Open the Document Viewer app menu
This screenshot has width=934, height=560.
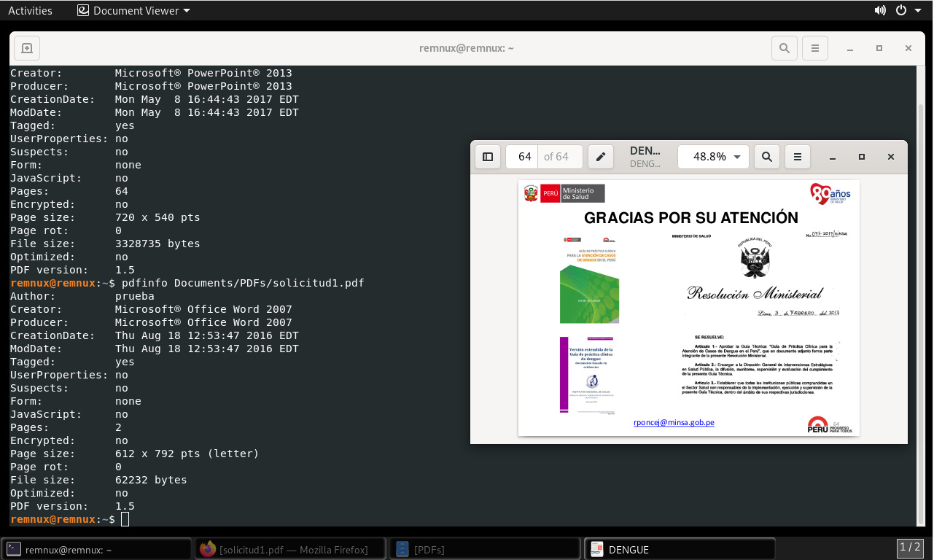tap(134, 10)
